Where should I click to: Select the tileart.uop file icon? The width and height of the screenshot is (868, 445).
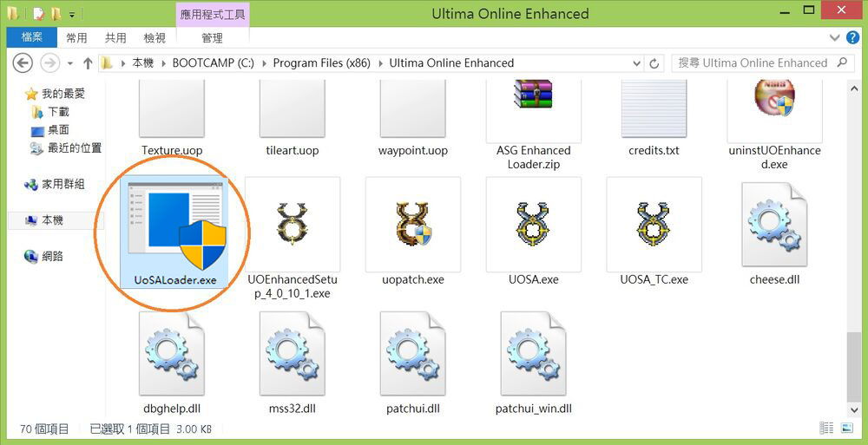pyautogui.click(x=292, y=108)
